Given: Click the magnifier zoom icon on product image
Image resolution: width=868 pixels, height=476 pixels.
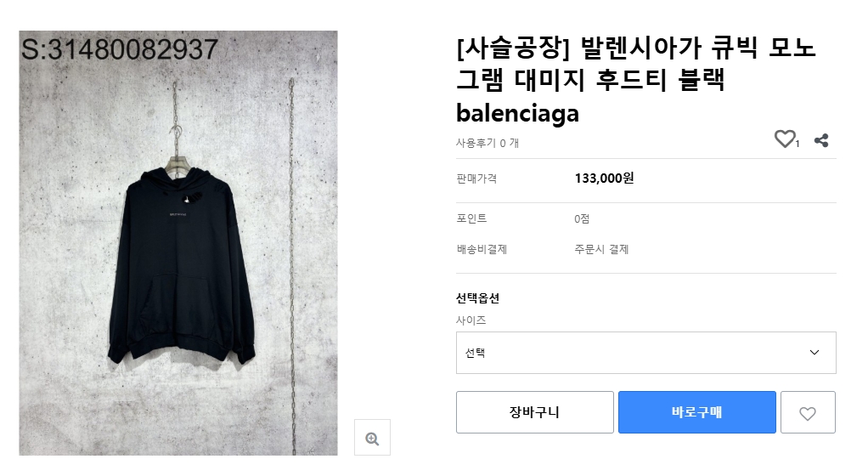Looking at the screenshot, I should 372,438.
